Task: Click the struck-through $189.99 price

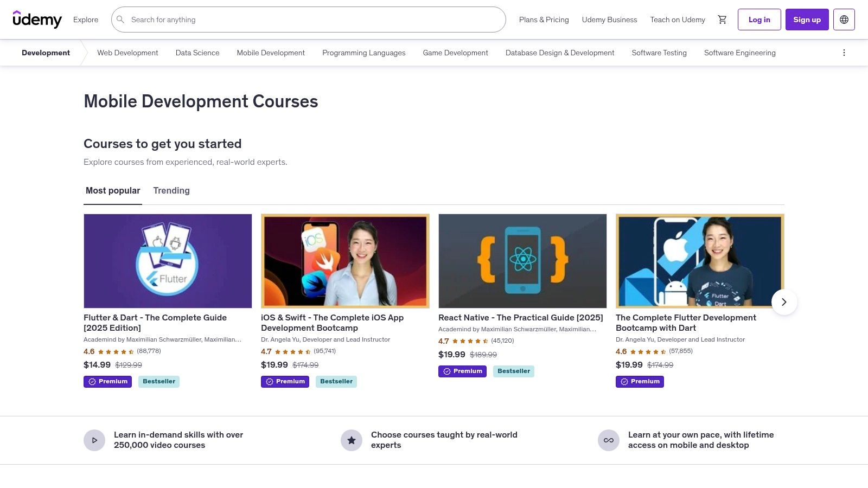Action: 483,355
